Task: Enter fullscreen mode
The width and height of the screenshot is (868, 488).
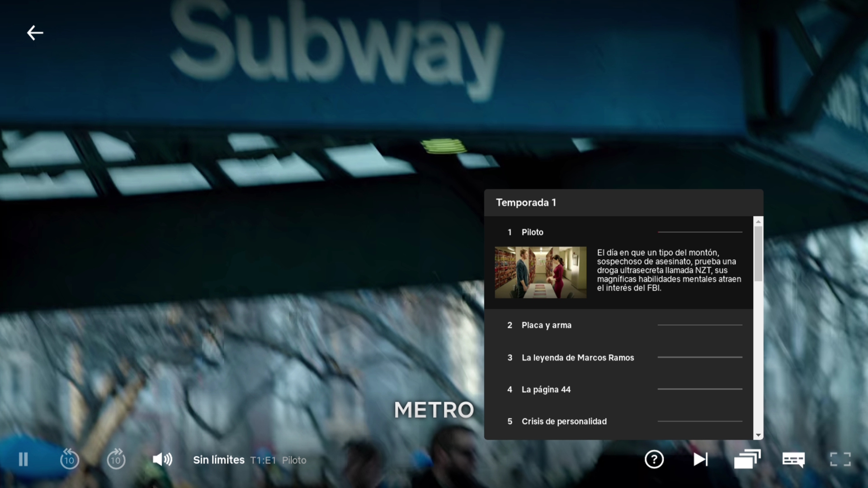Action: tap(840, 460)
